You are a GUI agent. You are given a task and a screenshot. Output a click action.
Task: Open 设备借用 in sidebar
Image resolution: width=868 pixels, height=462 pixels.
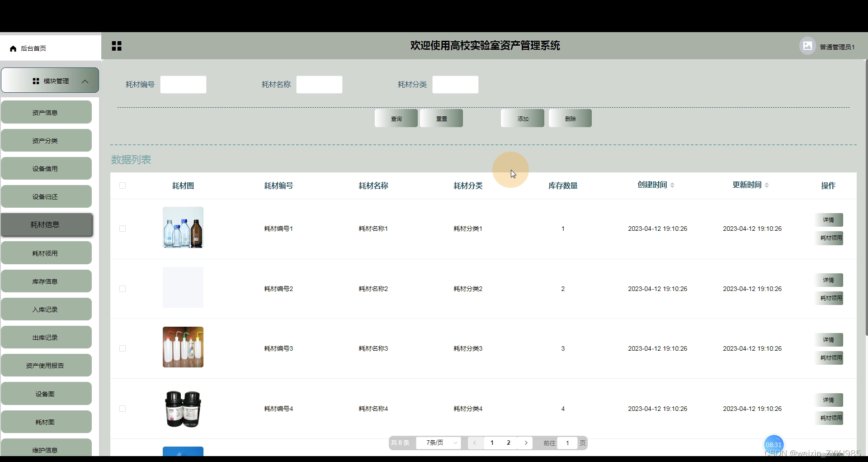click(x=46, y=168)
